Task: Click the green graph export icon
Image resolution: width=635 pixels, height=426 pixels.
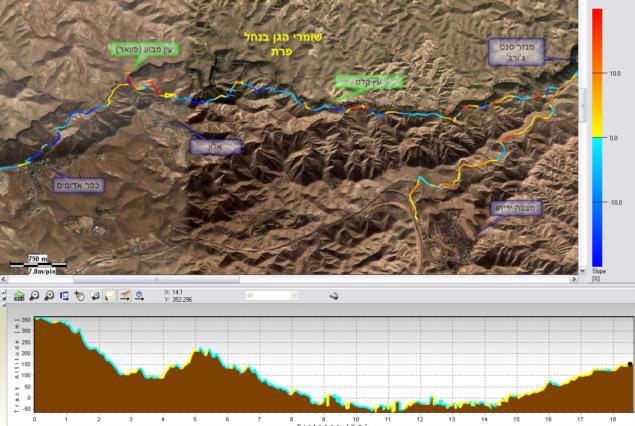Action: [19, 296]
